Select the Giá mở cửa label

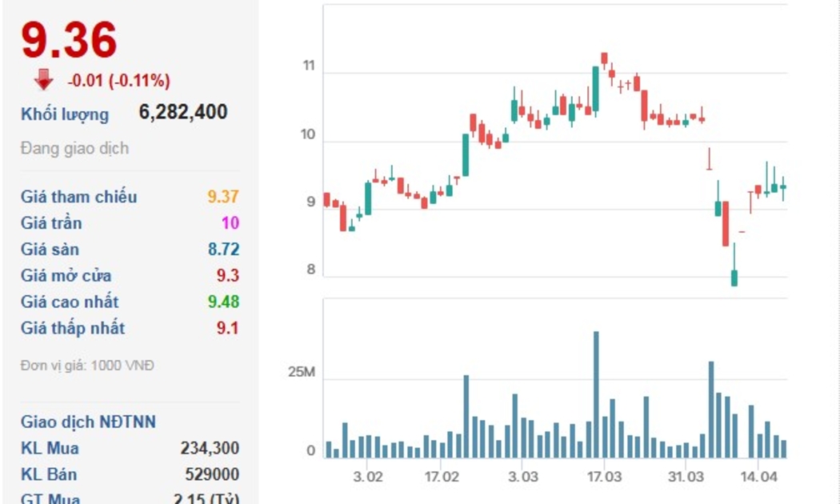66,276
